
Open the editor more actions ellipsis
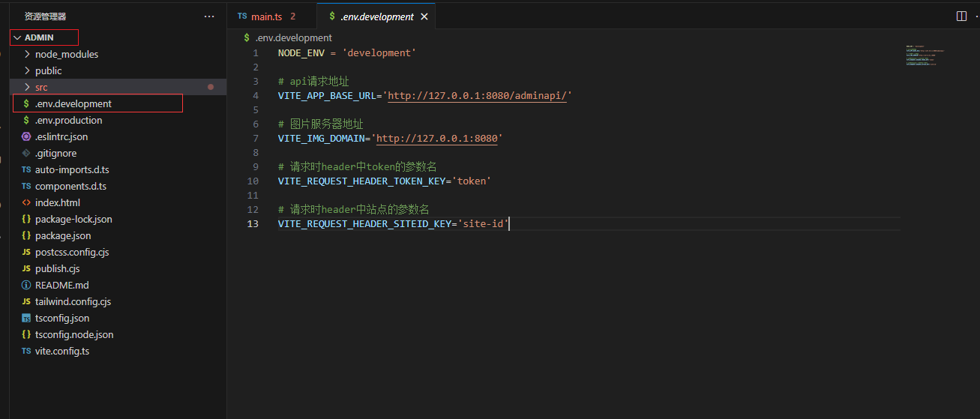977,16
